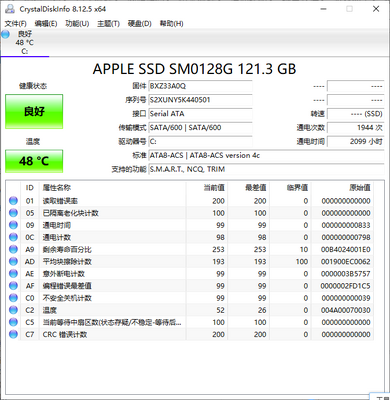Click the features field S.M.A.R.T., NCQ, TRIM

[x=266, y=169]
